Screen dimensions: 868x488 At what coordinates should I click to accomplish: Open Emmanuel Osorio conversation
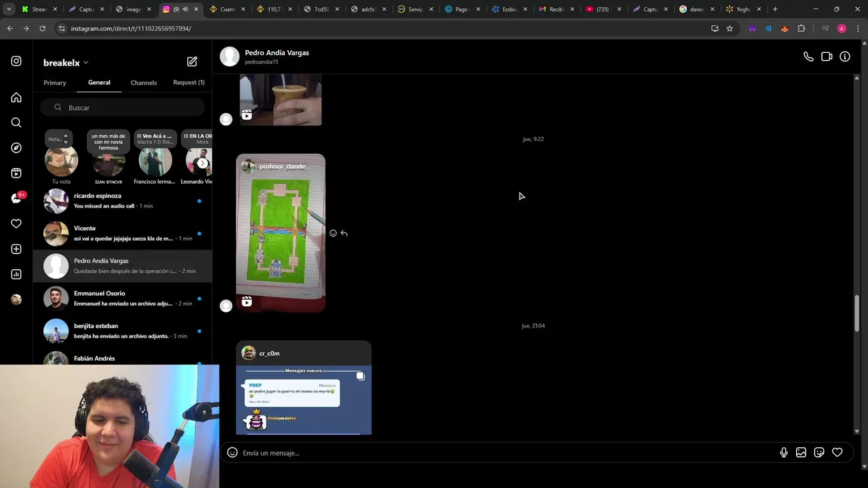click(122, 298)
